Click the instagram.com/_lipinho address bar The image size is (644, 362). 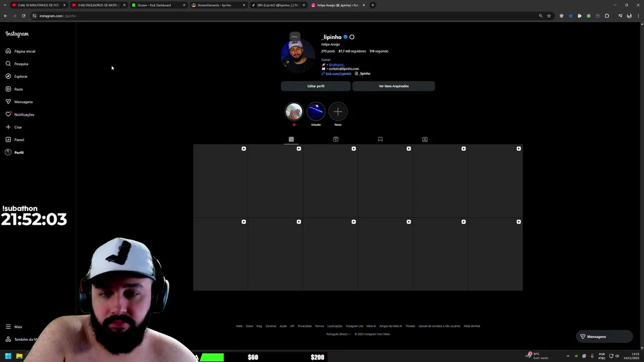57,16
